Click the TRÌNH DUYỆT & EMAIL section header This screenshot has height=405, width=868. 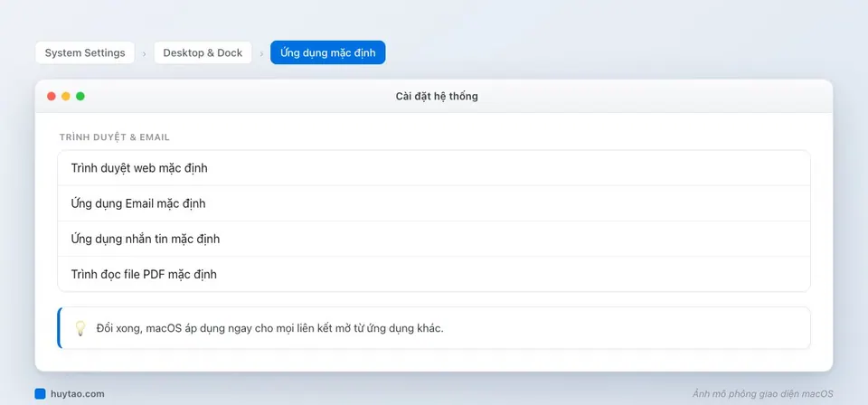[x=115, y=137]
